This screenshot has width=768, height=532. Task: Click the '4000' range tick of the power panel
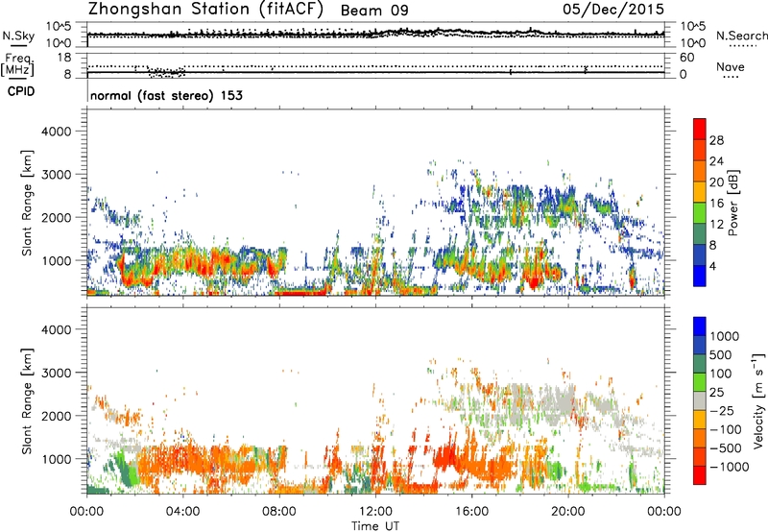(x=57, y=132)
